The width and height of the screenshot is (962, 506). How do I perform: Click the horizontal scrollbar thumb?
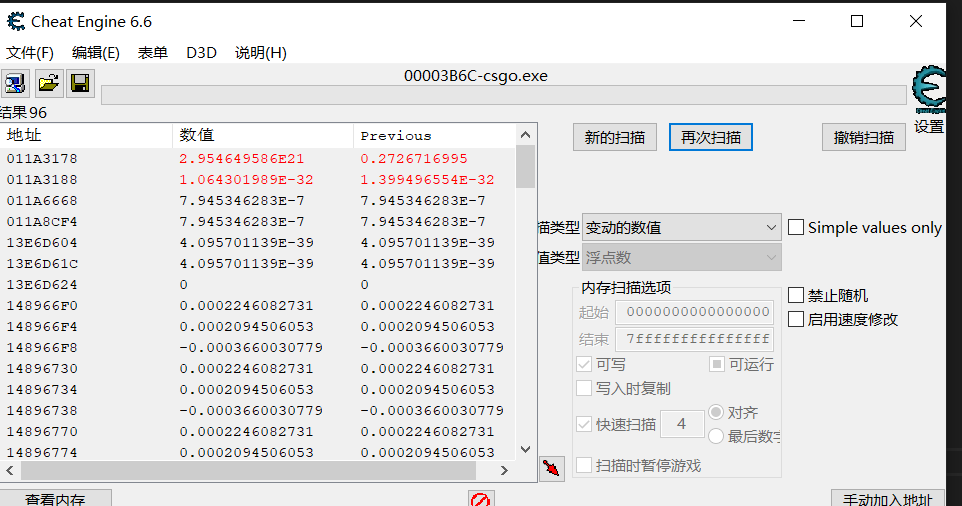[248, 470]
